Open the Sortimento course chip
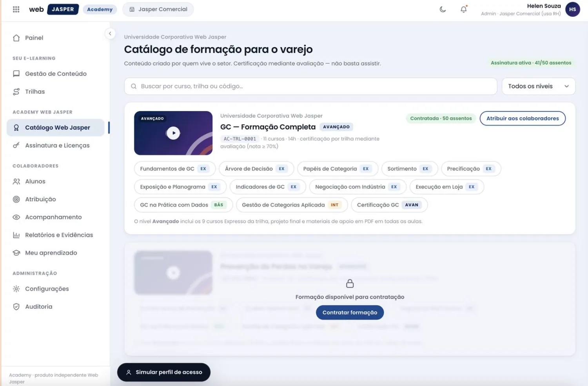588x386 pixels. (x=410, y=169)
